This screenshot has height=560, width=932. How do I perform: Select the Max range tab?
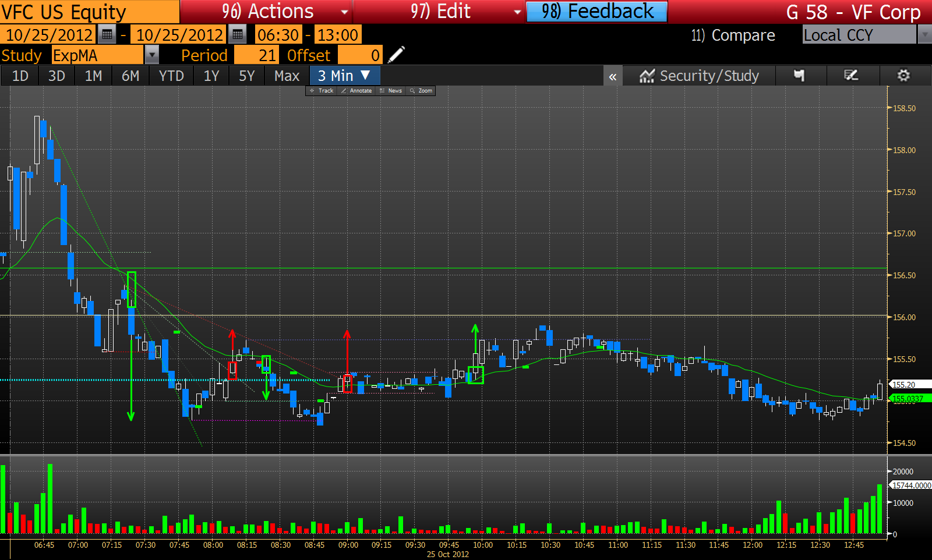(287, 76)
